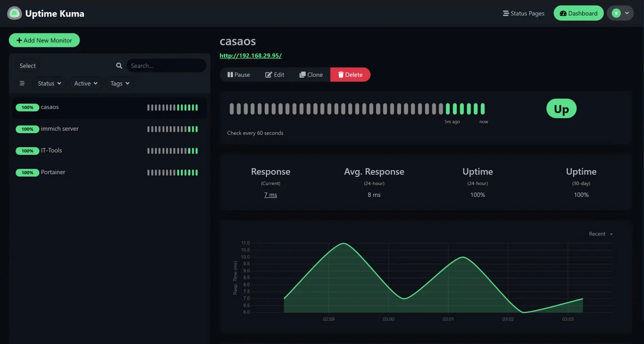Open Status Pages
This screenshot has height=344, width=644.
[x=523, y=13]
